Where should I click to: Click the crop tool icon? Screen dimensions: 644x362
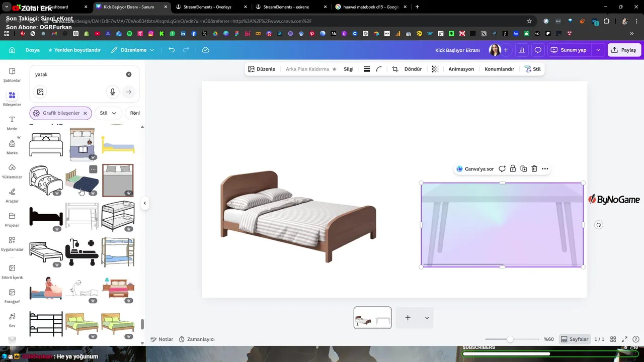(x=395, y=69)
